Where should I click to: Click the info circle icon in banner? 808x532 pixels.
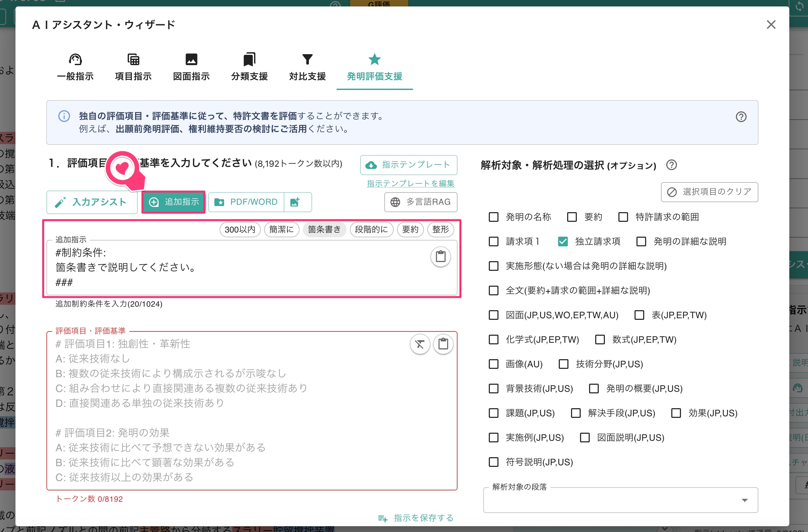64,116
